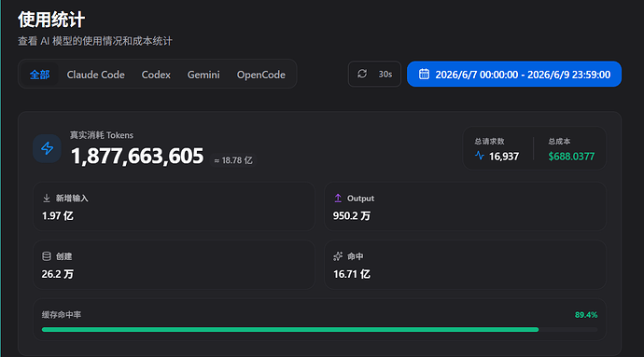Screen dimensions: 644x357
Task: Click the 26.2 万 cache creation value
Action: point(58,274)
